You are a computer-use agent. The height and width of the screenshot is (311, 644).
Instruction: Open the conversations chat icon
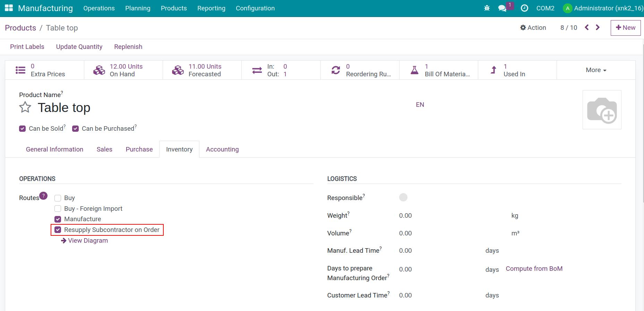coord(502,8)
